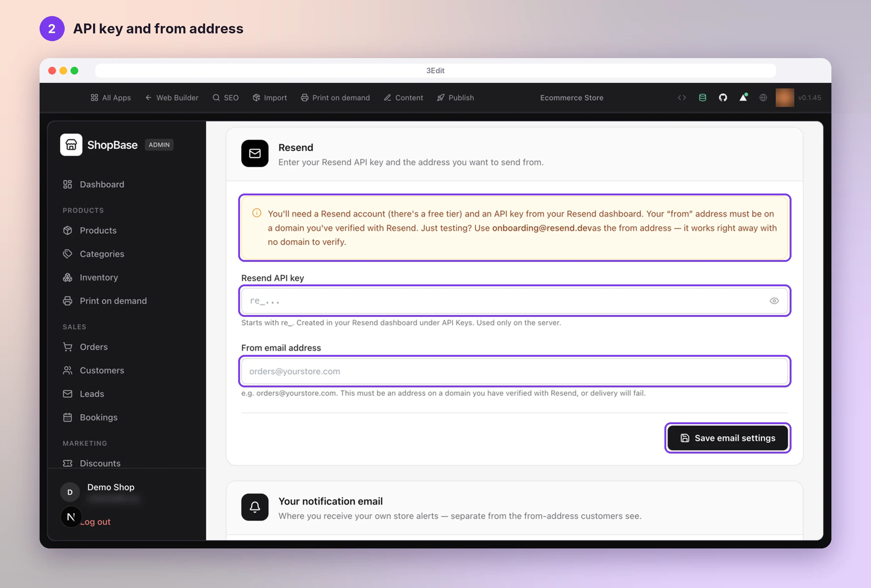
Task: Click the 3Edit address bar
Action: tap(435, 70)
